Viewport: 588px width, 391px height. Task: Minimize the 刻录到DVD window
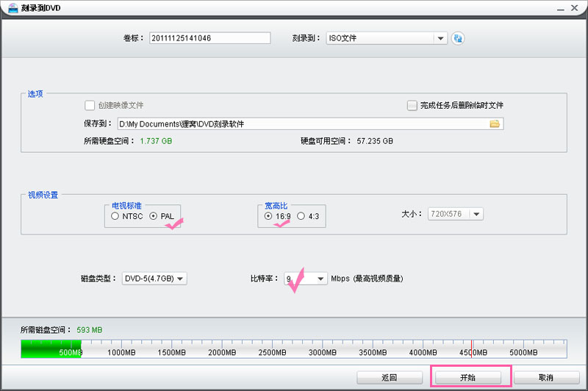pos(560,8)
